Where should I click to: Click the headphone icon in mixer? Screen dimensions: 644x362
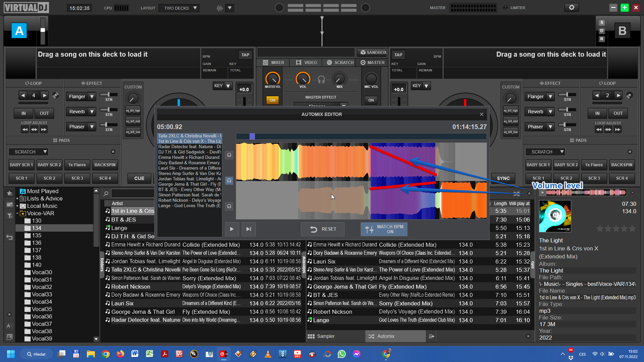321,80
